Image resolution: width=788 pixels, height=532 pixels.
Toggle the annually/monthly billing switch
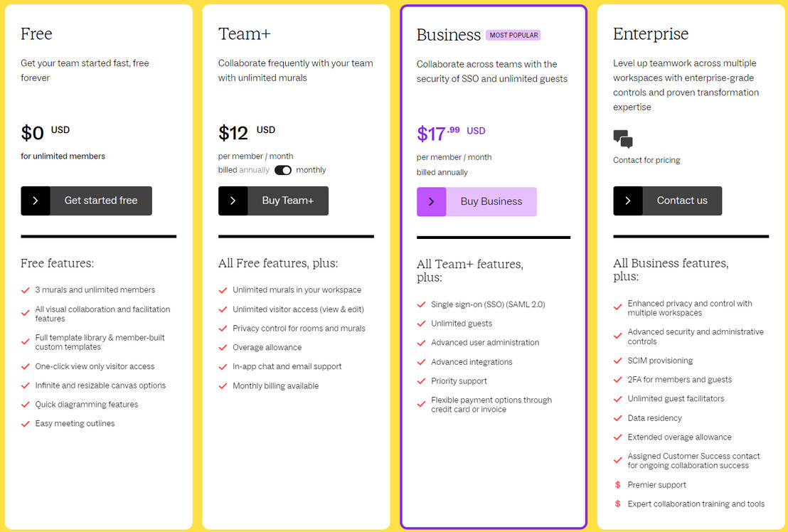coord(283,170)
